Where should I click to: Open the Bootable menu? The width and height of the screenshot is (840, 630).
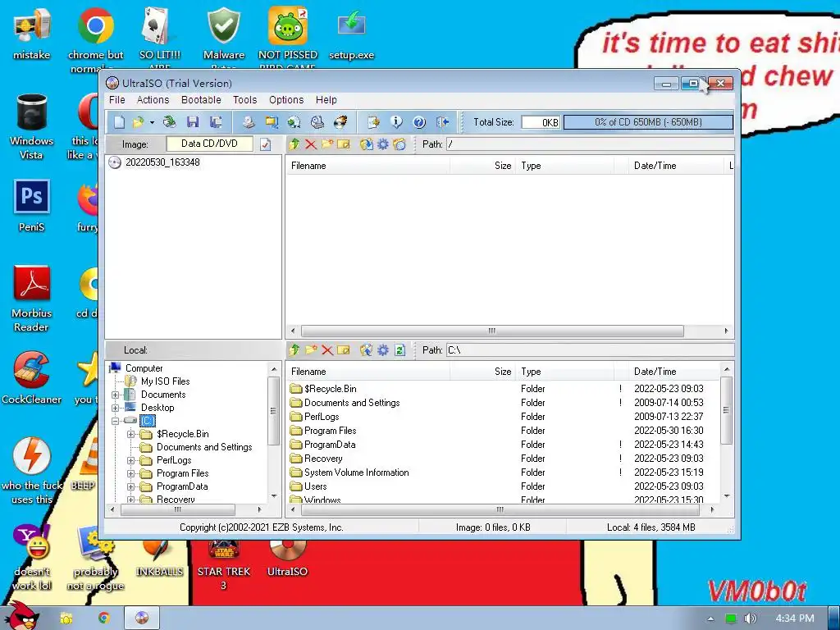201,99
